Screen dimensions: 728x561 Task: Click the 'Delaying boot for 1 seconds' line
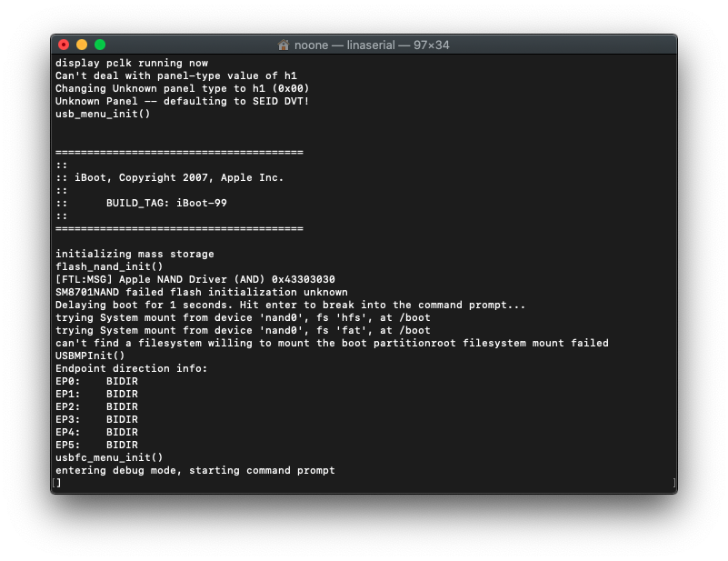290,306
